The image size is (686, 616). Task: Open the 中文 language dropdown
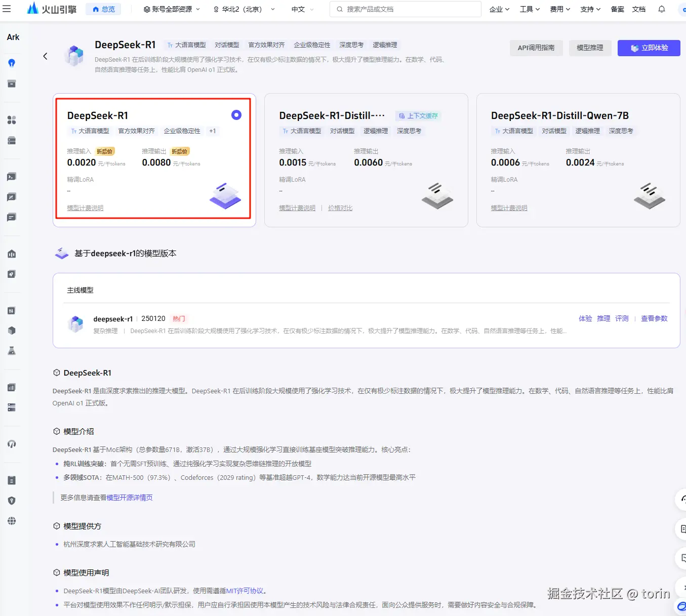[x=303, y=9]
